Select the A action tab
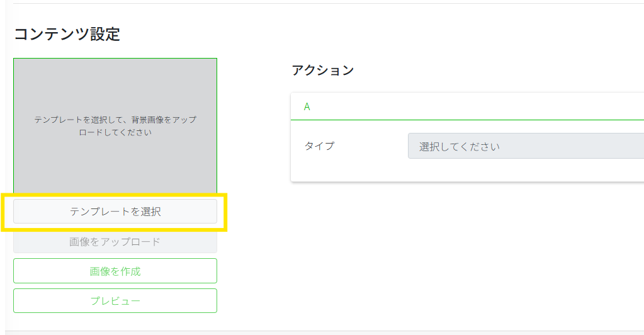644x335 pixels. tap(307, 106)
